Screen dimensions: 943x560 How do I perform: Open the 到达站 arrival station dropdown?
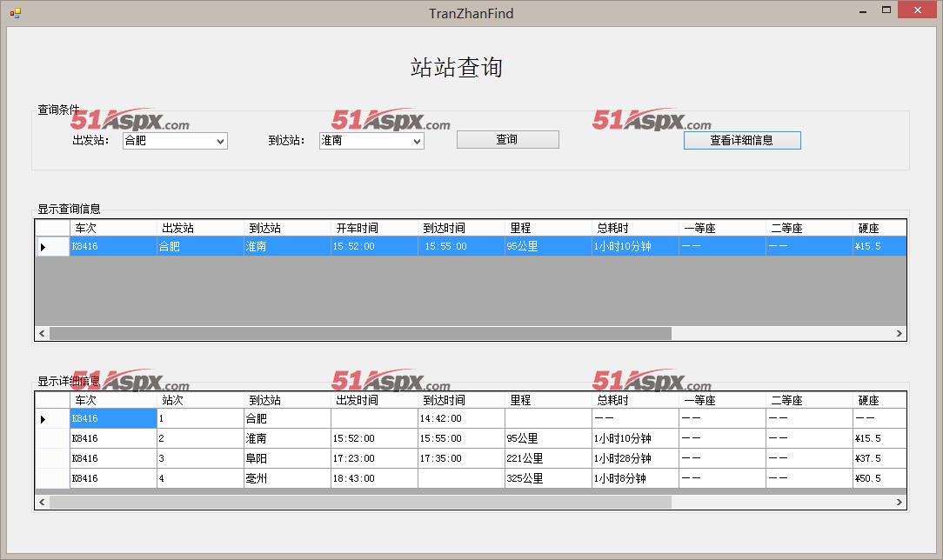(x=417, y=141)
